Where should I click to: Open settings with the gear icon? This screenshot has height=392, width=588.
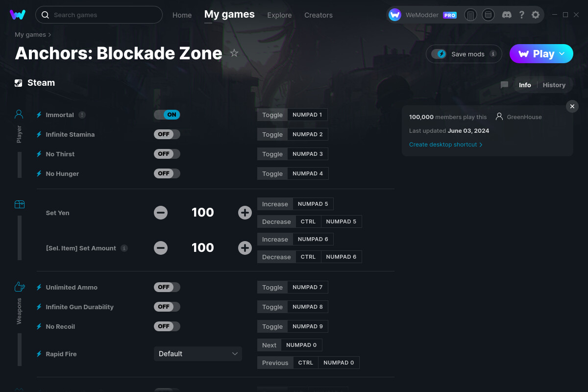536,15
